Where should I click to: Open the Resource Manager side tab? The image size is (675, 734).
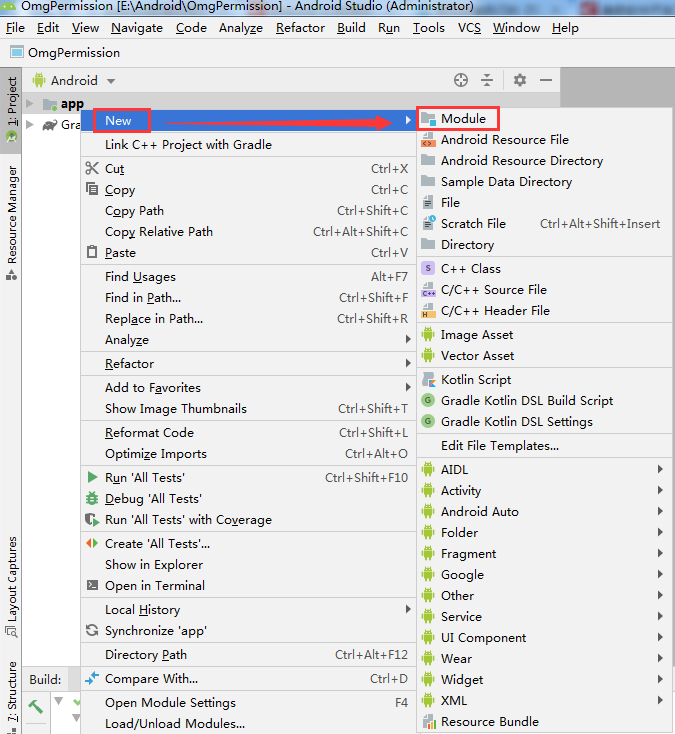pyautogui.click(x=11, y=222)
